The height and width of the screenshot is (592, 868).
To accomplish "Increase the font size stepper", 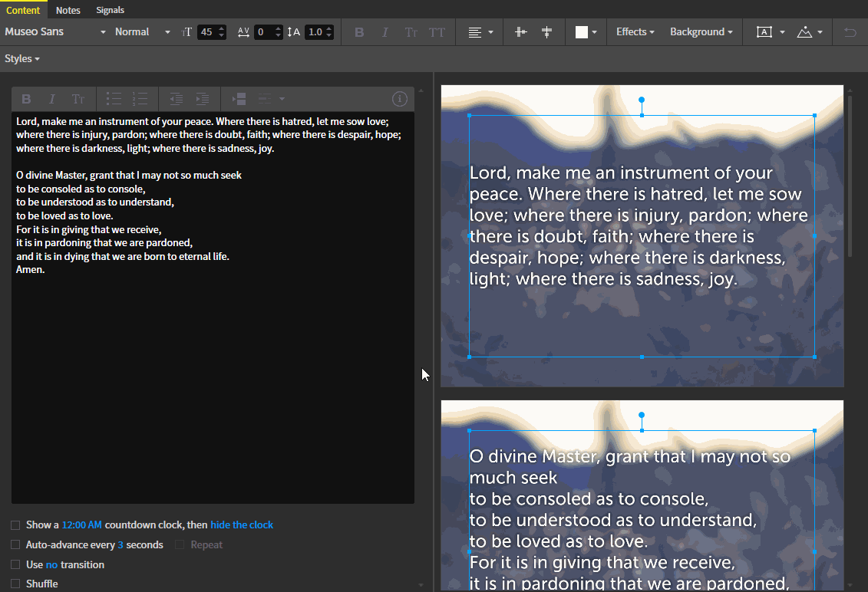I will coord(222,28).
